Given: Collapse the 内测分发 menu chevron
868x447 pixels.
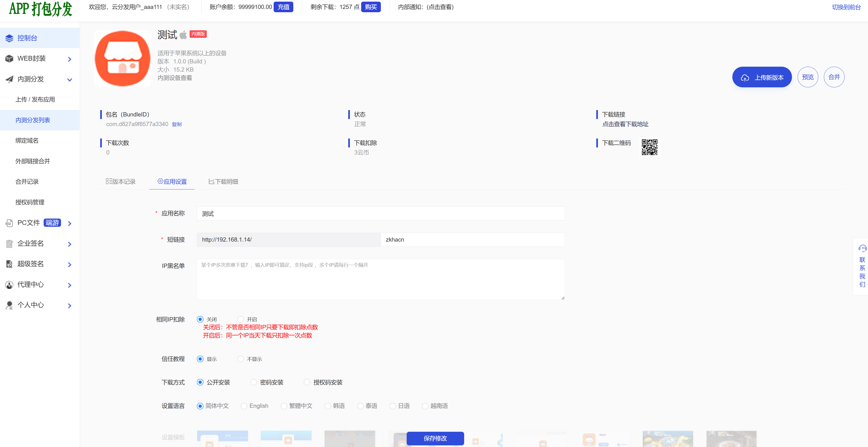Looking at the screenshot, I should click(70, 80).
